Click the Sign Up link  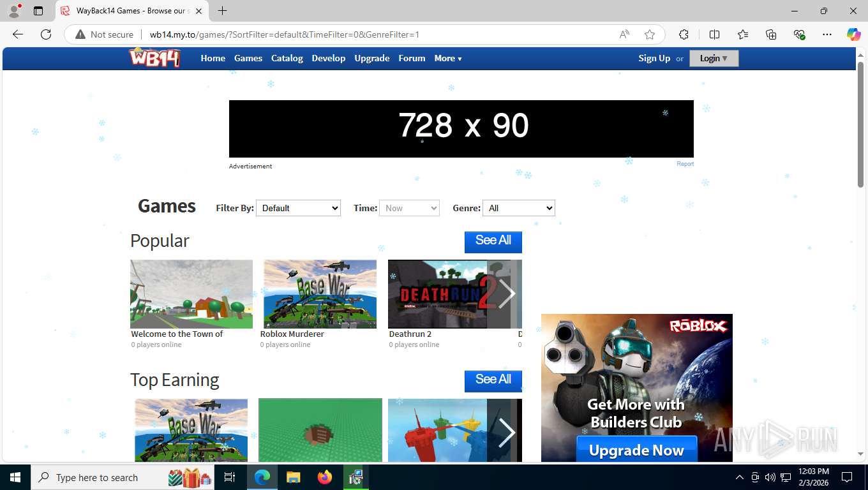[x=654, y=58]
